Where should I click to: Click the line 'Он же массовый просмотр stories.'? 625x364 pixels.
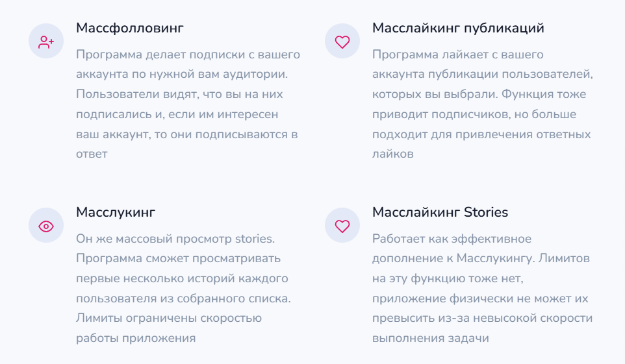(x=175, y=239)
